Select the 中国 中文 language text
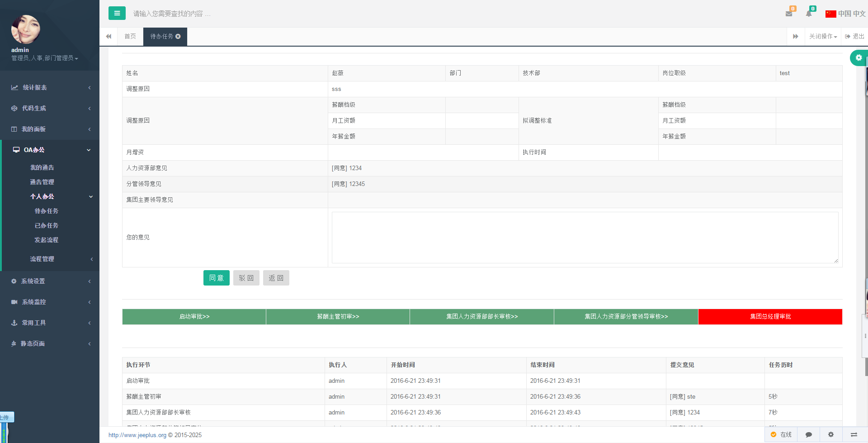This screenshot has width=868, height=443. (852, 14)
